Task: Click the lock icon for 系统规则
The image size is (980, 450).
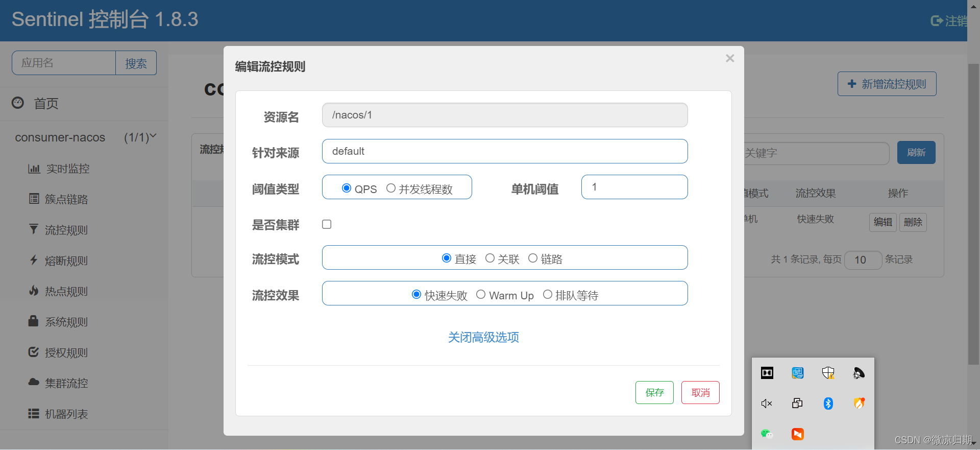Action: click(x=33, y=321)
